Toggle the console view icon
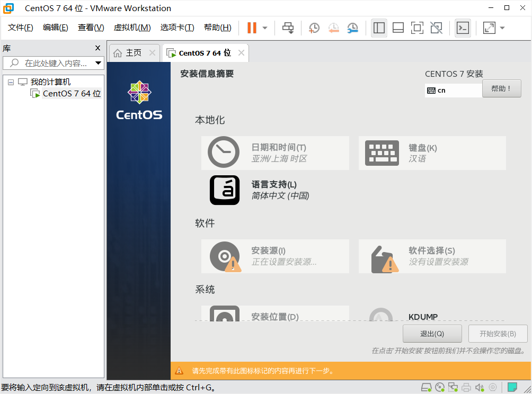Viewport: 532px width, 394px height. tap(463, 28)
